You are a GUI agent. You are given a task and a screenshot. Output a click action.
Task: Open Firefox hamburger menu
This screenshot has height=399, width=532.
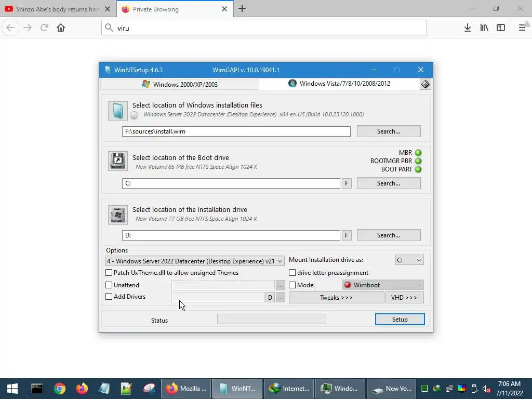[522, 28]
